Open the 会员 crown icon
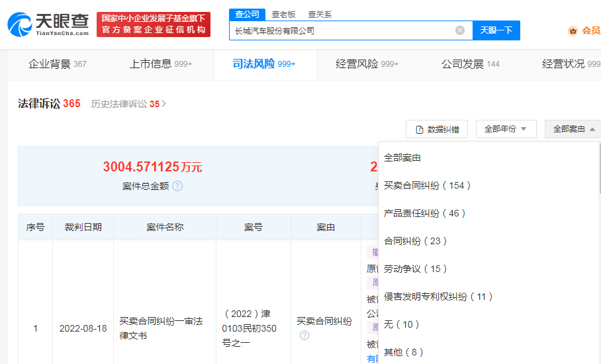This screenshot has height=364, width=601. point(573,30)
